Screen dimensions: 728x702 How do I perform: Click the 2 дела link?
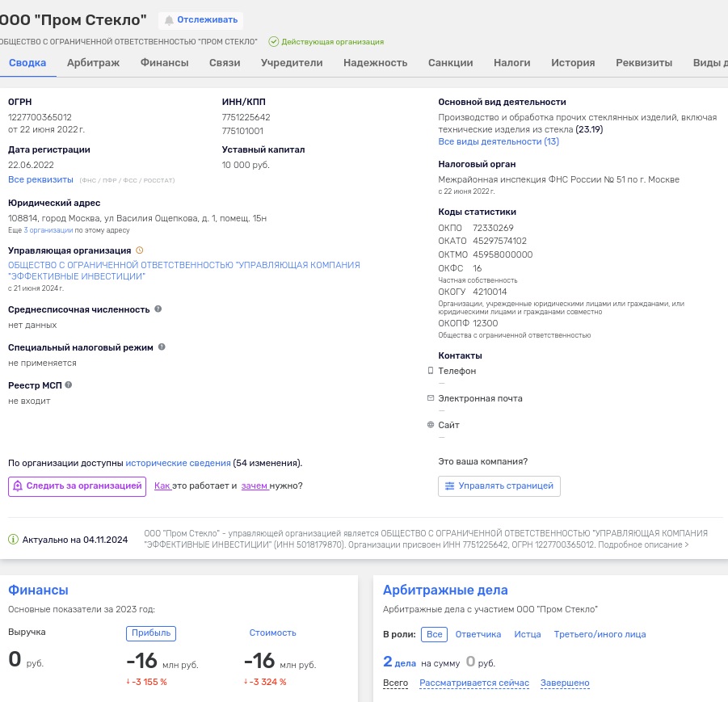coord(399,662)
